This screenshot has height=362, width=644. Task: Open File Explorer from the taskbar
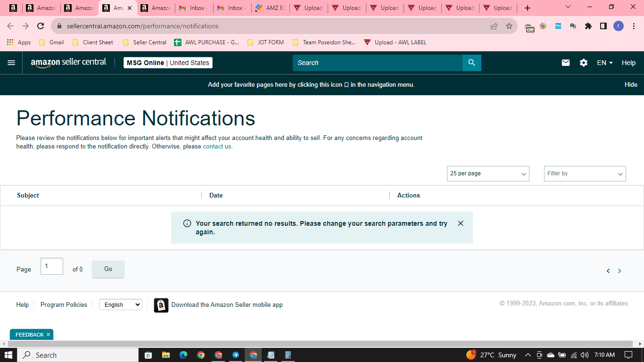point(166,355)
